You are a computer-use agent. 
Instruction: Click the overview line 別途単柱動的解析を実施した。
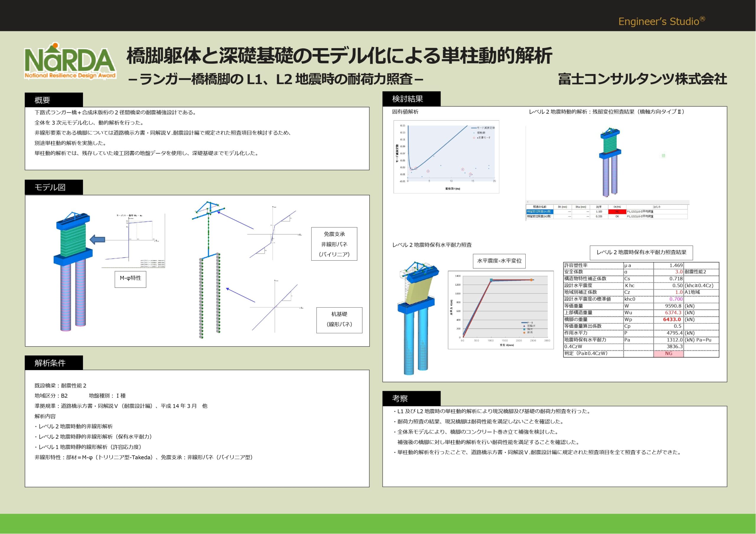click(x=71, y=143)
